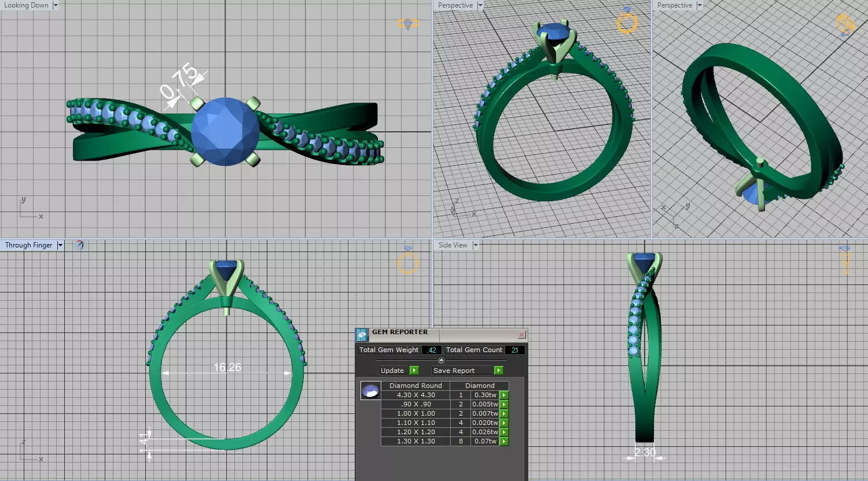The image size is (868, 481).
Task: Click the 0.007tw weight cell
Action: (x=486, y=413)
